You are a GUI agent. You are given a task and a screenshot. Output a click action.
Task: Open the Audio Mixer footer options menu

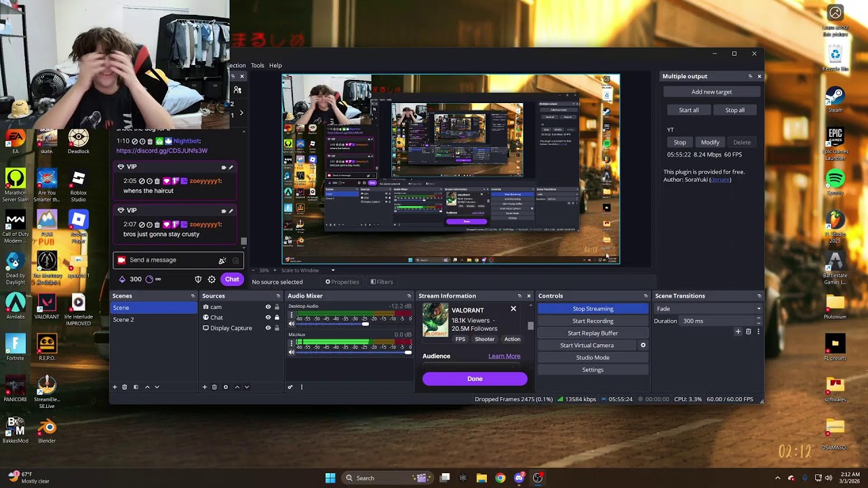302,387
